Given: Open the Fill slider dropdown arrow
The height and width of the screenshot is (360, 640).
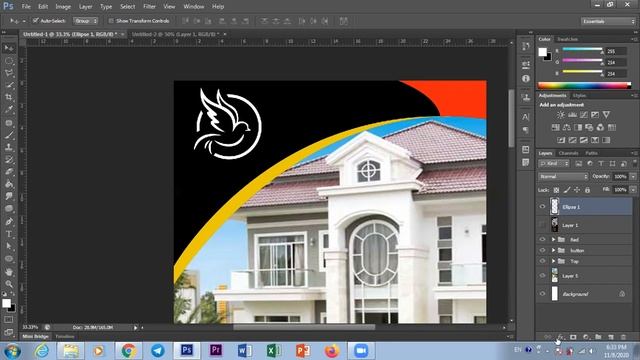Looking at the screenshot, I should (633, 190).
